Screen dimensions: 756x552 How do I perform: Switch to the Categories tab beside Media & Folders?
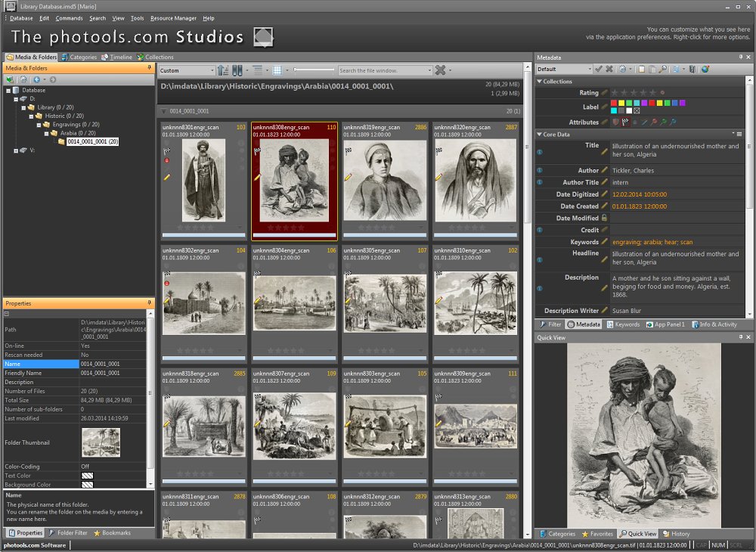coord(79,57)
